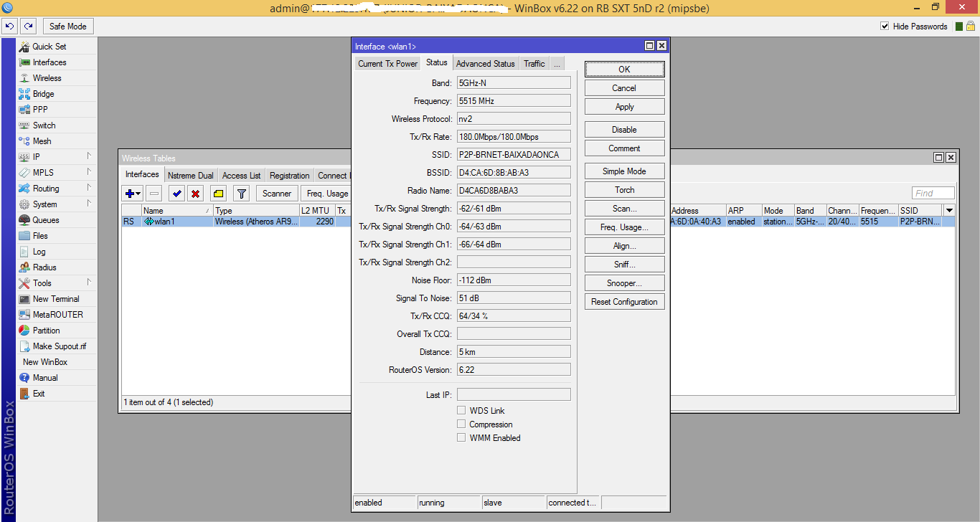Click the red X disable icon
The width and height of the screenshot is (980, 522).
195,194
